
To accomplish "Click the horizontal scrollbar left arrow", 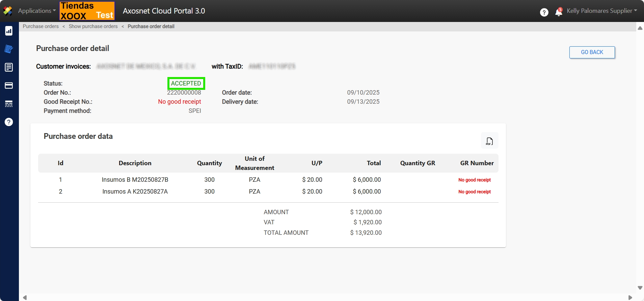I will pyautogui.click(x=25, y=298).
